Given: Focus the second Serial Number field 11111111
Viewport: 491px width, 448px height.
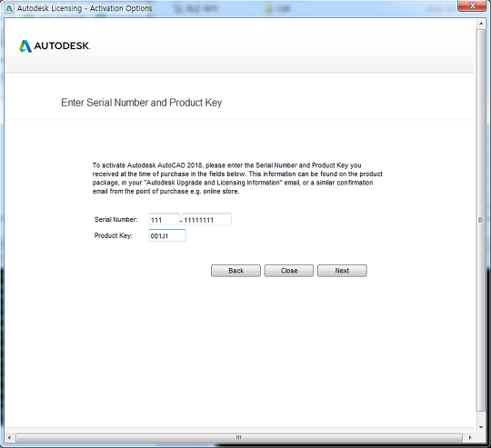Looking at the screenshot, I should pyautogui.click(x=206, y=219).
